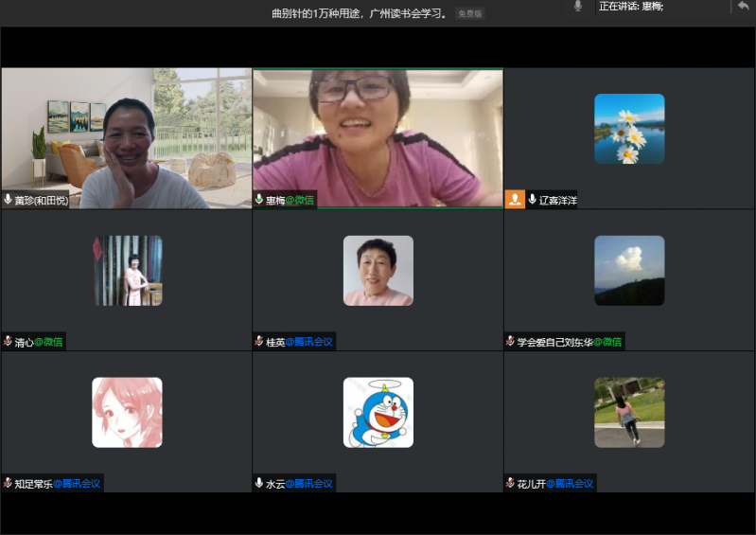Click the 正在讲话: 惠梅 speaker indicator
This screenshot has width=756, height=535.
click(x=631, y=7)
